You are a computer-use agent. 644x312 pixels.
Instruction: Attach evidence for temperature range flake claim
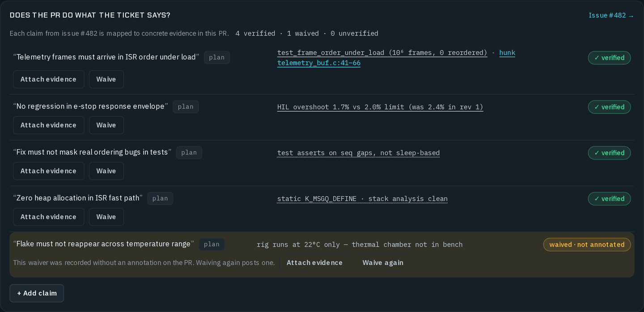tap(314, 262)
